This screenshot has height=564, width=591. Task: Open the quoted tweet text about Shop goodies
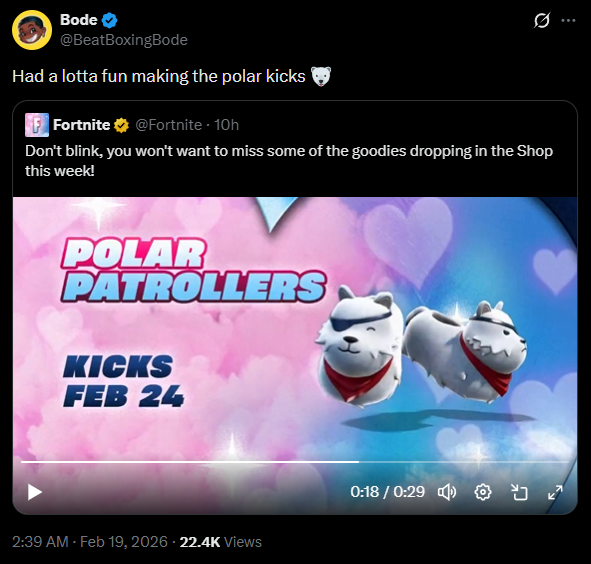tap(289, 161)
